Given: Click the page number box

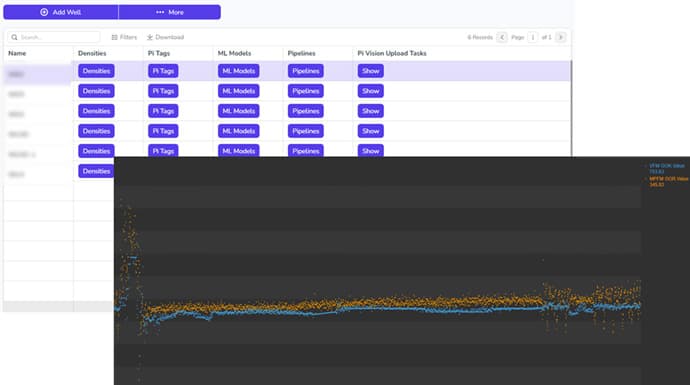Looking at the screenshot, I should (x=532, y=37).
